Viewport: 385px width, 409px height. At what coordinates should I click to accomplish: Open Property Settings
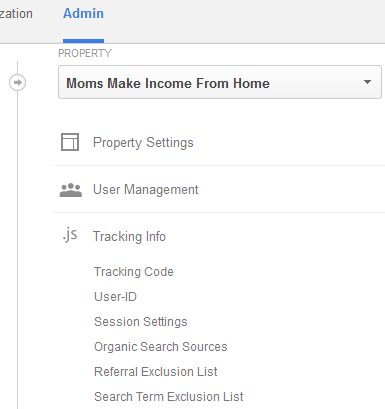point(143,142)
